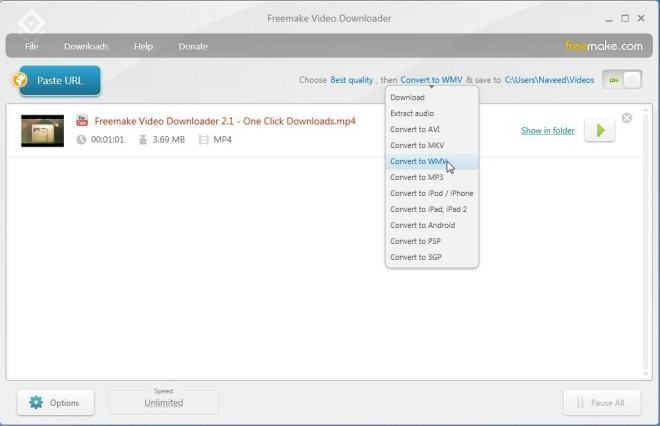Close the Freemake Video Downloader window
The width and height of the screenshot is (660, 426).
pyautogui.click(x=641, y=19)
